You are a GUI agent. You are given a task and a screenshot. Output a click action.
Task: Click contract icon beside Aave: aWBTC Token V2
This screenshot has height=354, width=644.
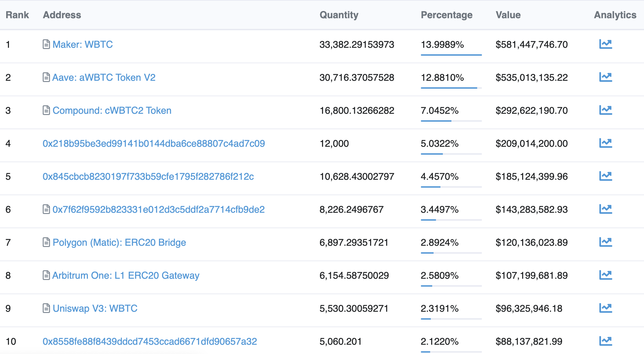coord(46,77)
